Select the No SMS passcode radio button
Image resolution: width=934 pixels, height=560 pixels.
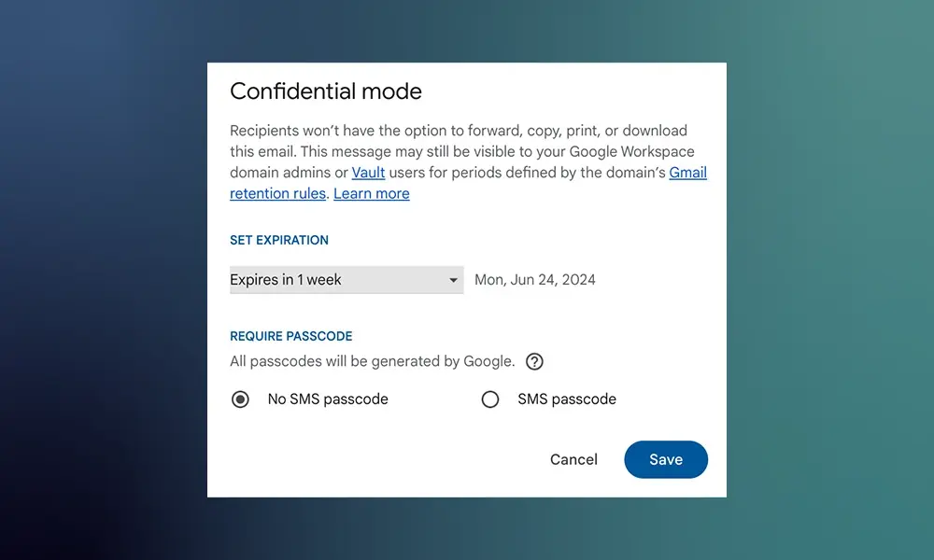[x=240, y=399]
